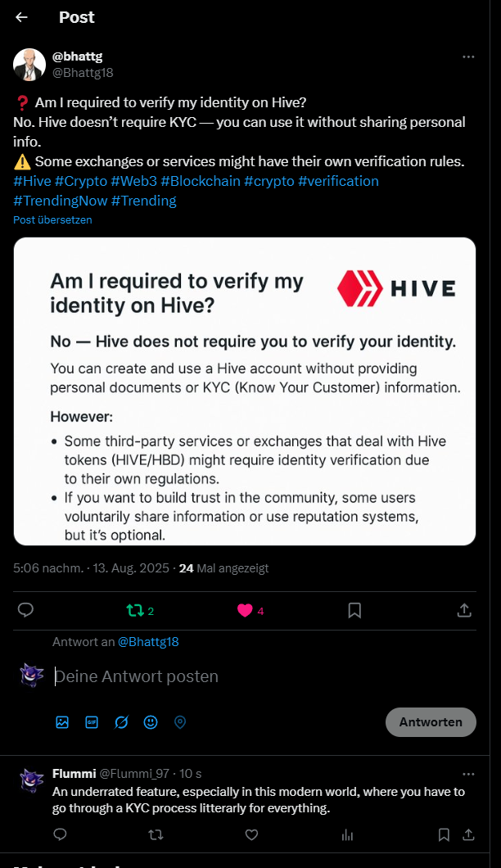Go back using the arrow icon
The height and width of the screenshot is (868, 501).
[22, 17]
